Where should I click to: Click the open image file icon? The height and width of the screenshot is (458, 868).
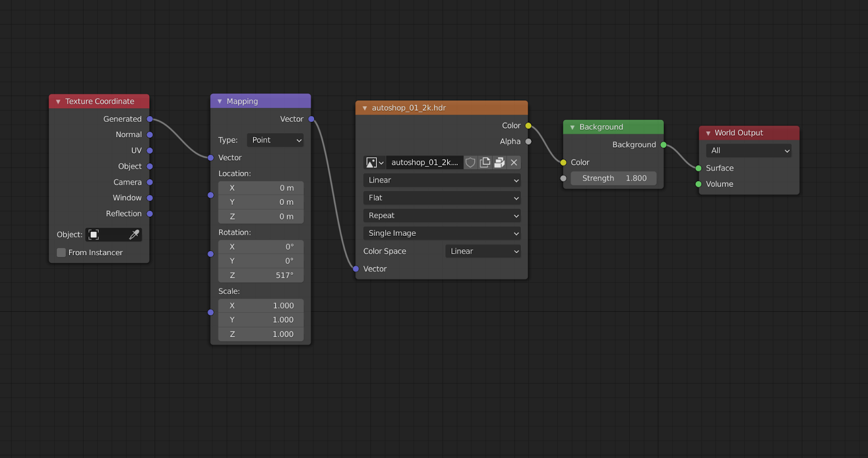point(500,163)
